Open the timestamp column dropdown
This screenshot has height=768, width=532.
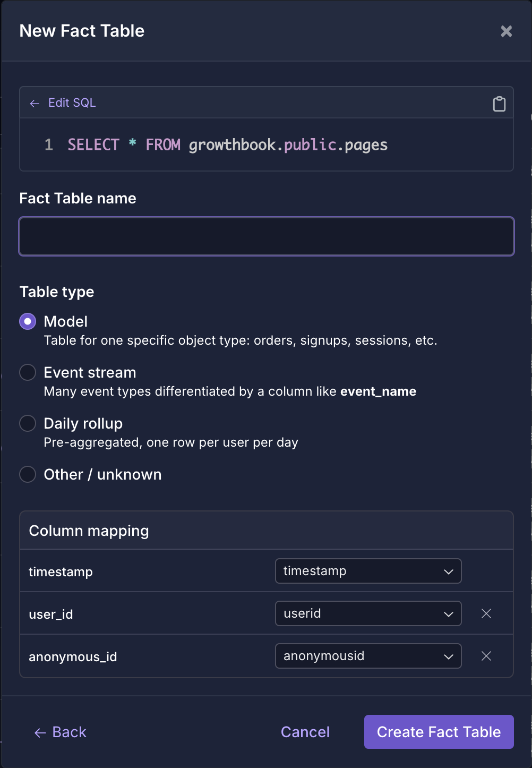(368, 571)
